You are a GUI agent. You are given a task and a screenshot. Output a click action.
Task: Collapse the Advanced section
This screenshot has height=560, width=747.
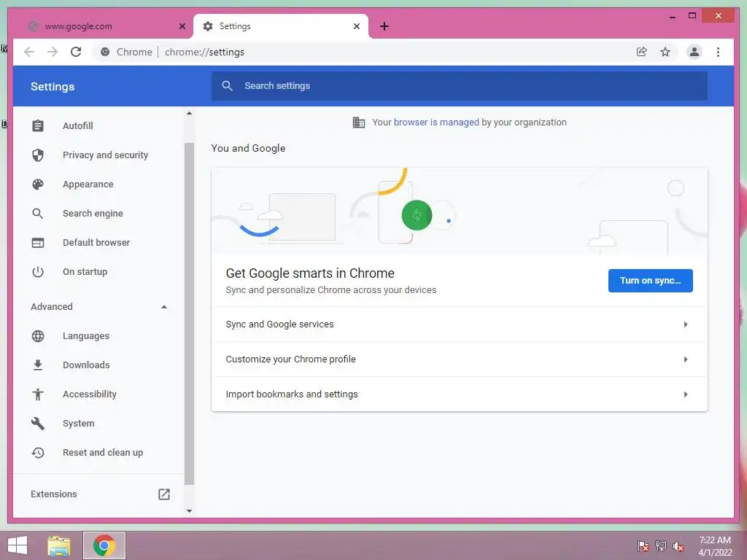coord(164,307)
